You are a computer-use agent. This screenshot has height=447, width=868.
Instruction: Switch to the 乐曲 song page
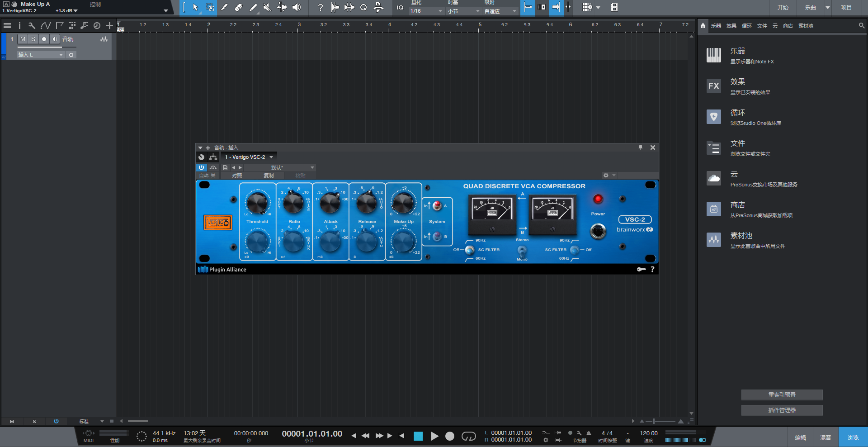point(811,7)
